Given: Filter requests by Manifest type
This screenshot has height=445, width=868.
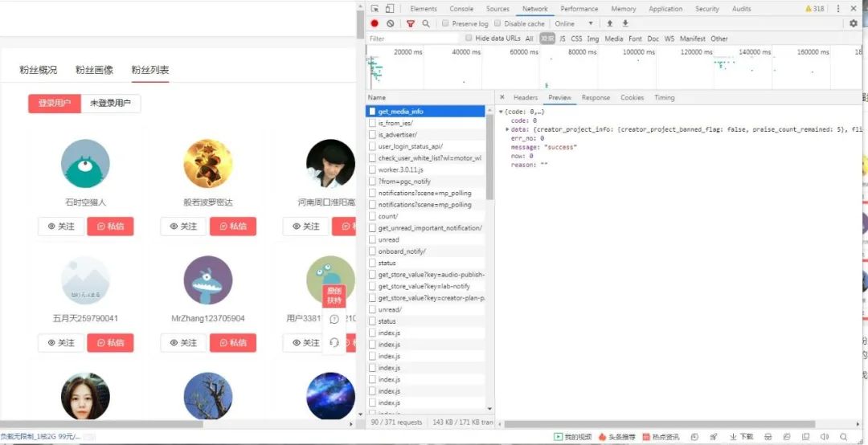Looking at the screenshot, I should point(693,39).
